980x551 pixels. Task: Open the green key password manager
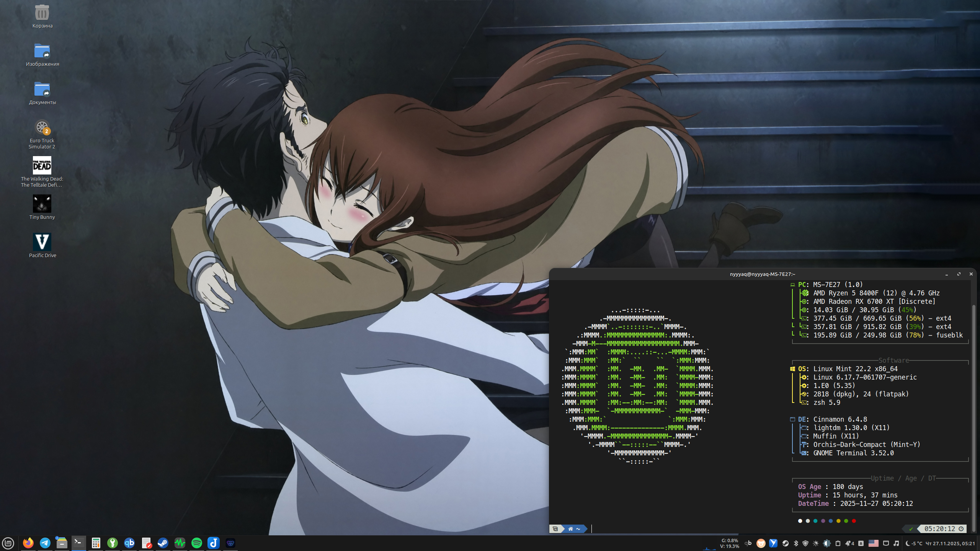(x=113, y=543)
